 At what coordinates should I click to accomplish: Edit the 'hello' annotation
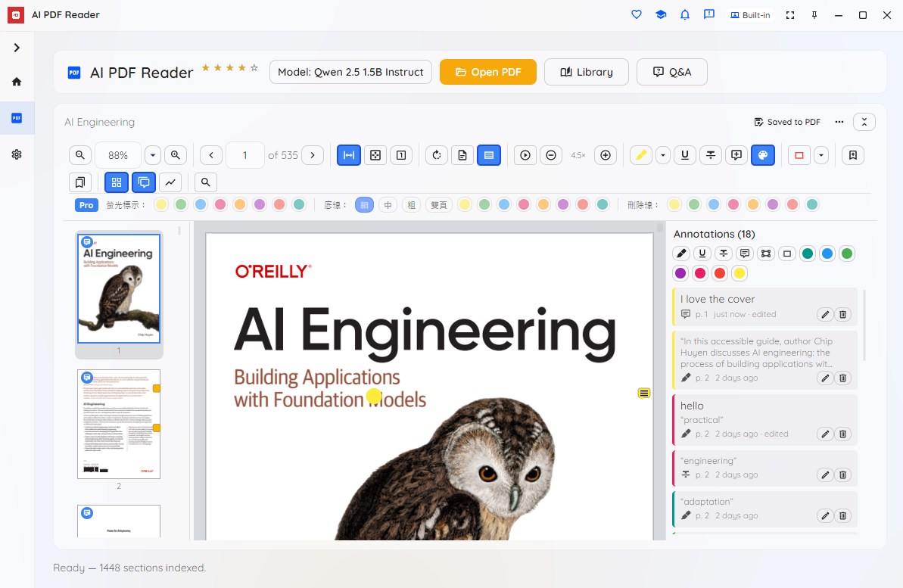[825, 434]
